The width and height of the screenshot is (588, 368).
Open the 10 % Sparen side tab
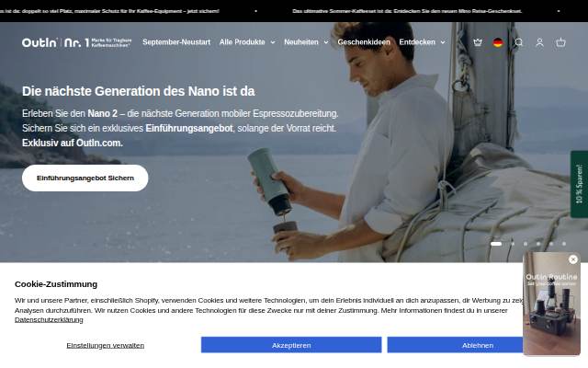[579, 184]
